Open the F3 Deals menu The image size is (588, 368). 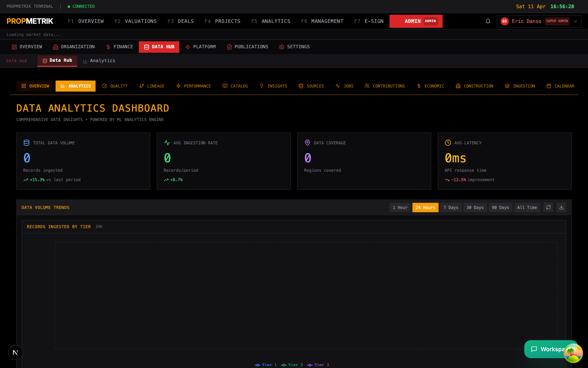[x=180, y=21]
